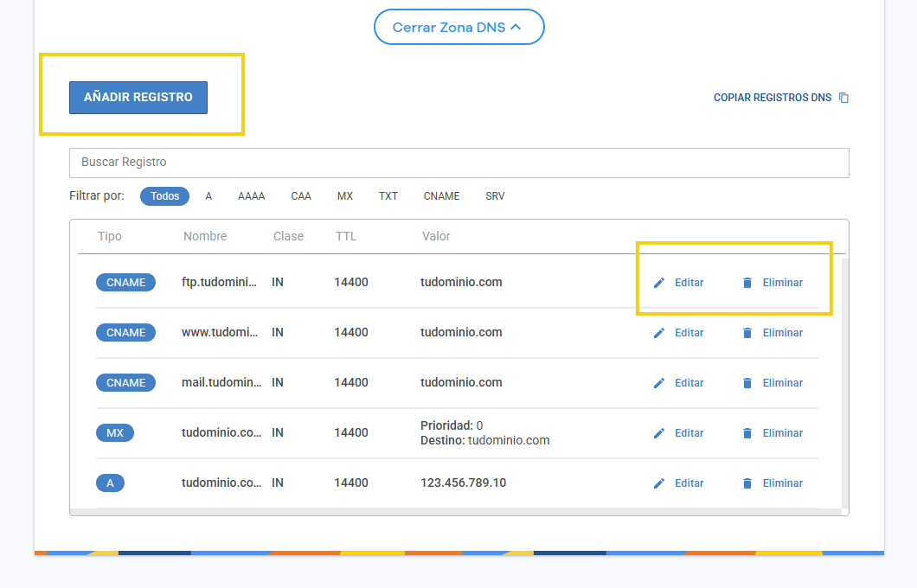Screen dimensions: 917x588
Task: Click the CNAME badge in the mail.tudominio row
Action: tap(125, 383)
